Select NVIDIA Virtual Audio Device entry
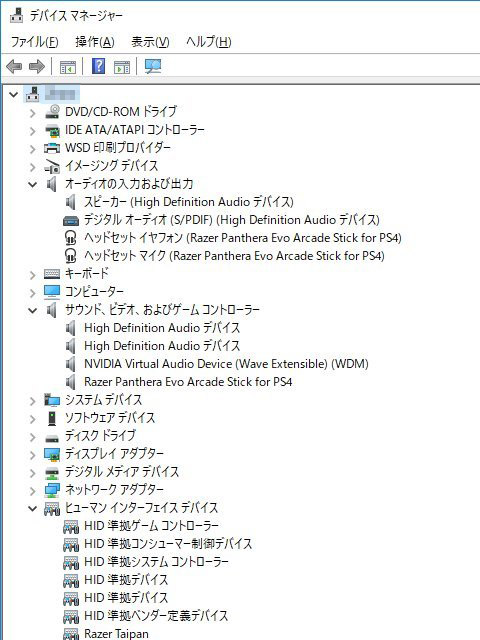This screenshot has width=480, height=640. (x=226, y=364)
